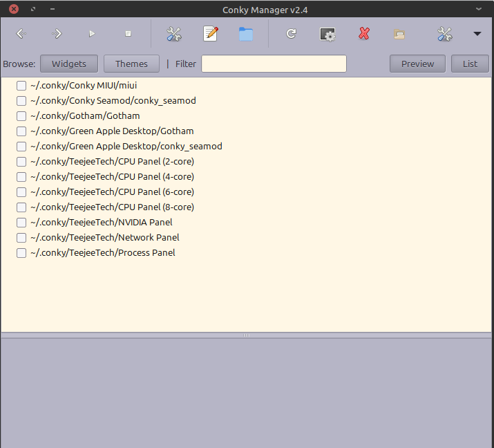The image size is (494, 448).
Task: Start the selected widget play button
Action: pyautogui.click(x=92, y=34)
